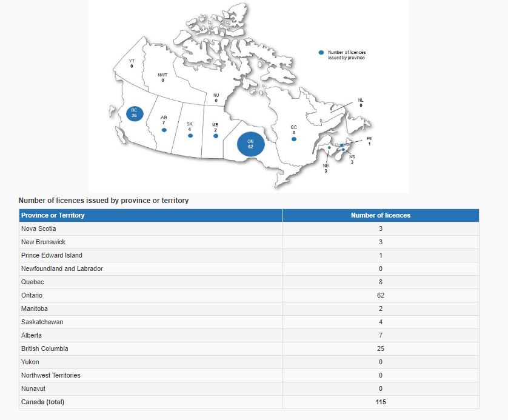
Task: Click the 'Province or Territory' column header
Action: (53, 215)
